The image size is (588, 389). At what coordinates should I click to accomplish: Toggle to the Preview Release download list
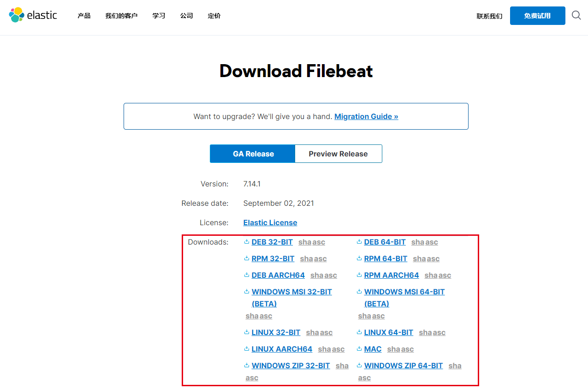pyautogui.click(x=338, y=153)
